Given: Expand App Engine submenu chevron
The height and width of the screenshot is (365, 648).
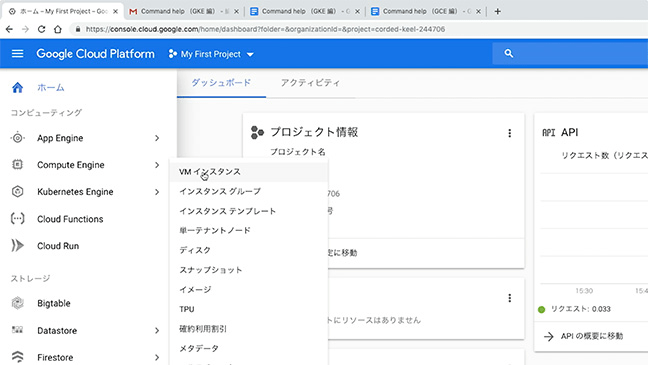Looking at the screenshot, I should pos(157,138).
